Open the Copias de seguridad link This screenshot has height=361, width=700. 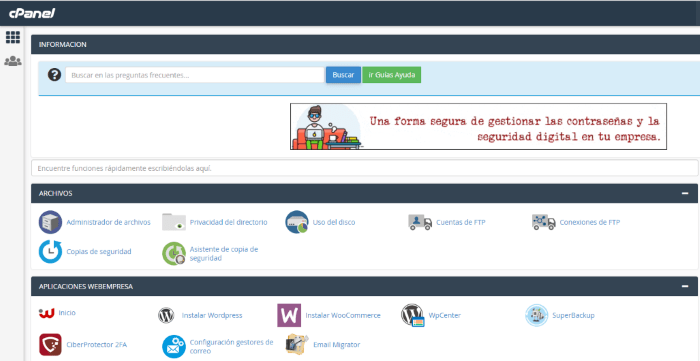99,252
